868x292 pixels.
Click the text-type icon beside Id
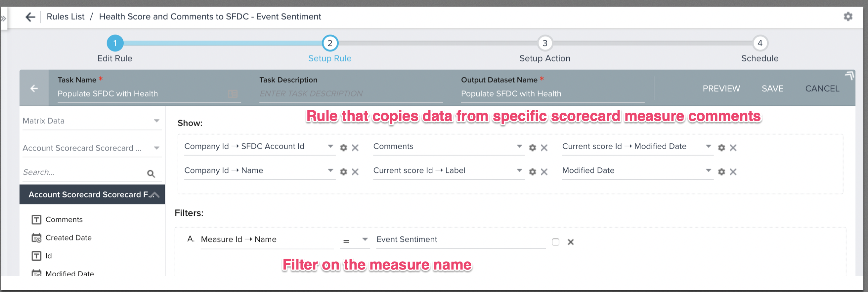pos(36,256)
